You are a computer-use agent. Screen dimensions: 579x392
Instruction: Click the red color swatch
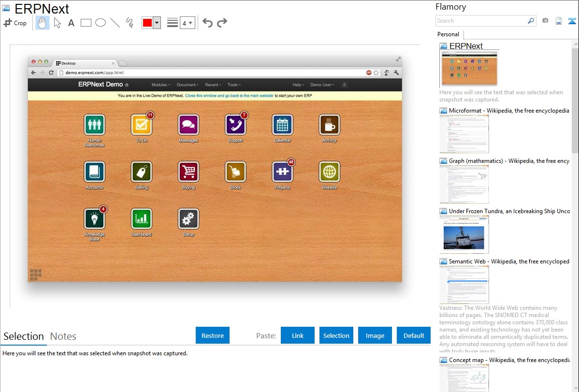[147, 23]
